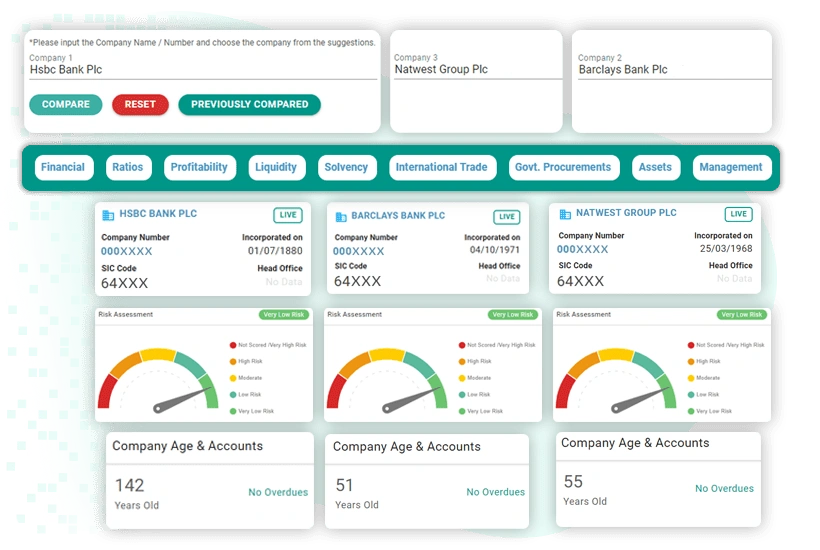Click SIC Code 64XXX on HSBC card
The image size is (820, 550).
[x=124, y=284]
